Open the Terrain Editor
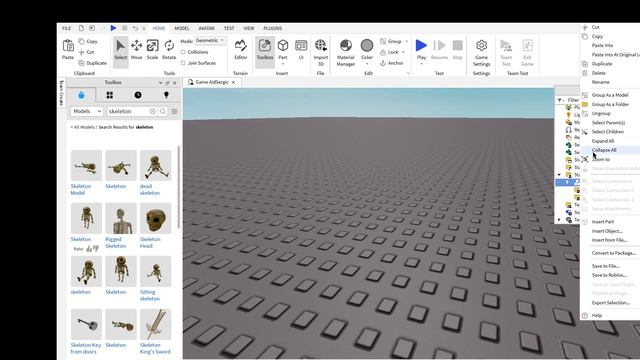 [240, 49]
